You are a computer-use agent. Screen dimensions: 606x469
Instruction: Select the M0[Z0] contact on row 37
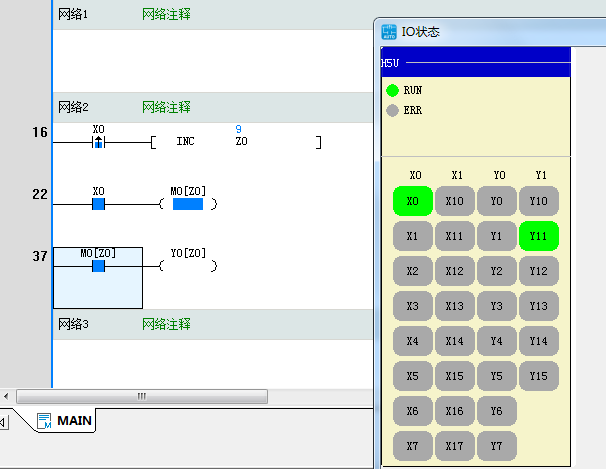[x=98, y=266]
